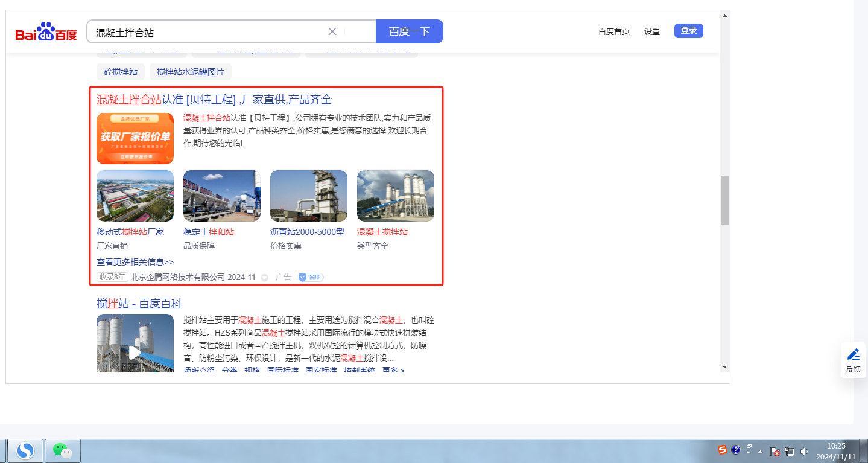Open the 混凝土拌合站认准 贝特工程 result title
The height and width of the screenshot is (463, 868).
coord(214,100)
